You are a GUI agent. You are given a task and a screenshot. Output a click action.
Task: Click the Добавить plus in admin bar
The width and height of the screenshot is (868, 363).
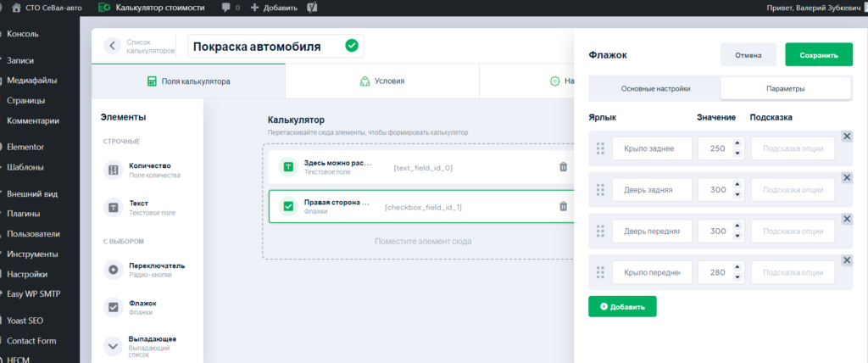254,8
